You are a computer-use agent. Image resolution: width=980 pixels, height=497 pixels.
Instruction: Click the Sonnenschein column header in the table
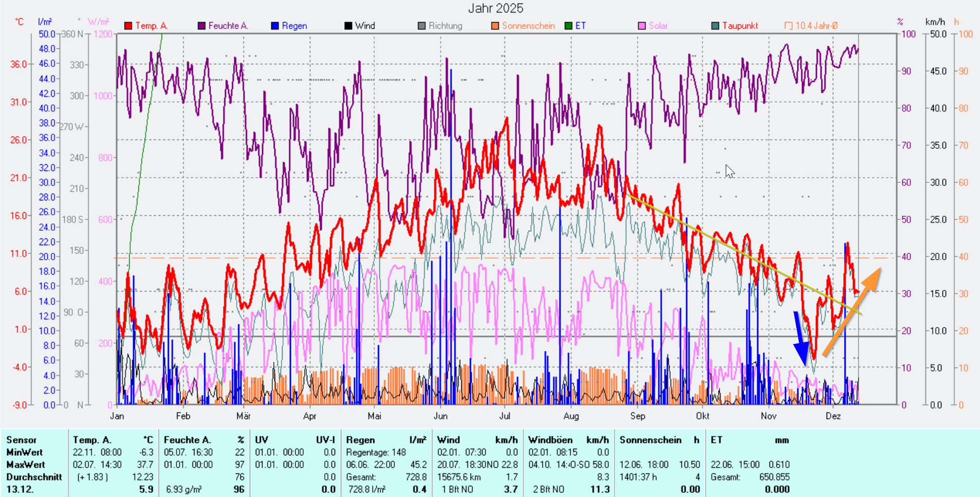coord(651,440)
